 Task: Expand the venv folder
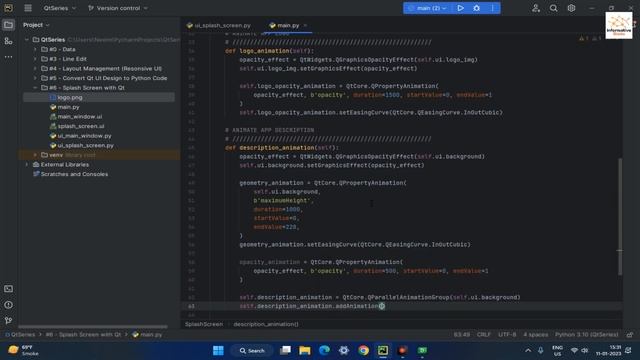(35, 155)
